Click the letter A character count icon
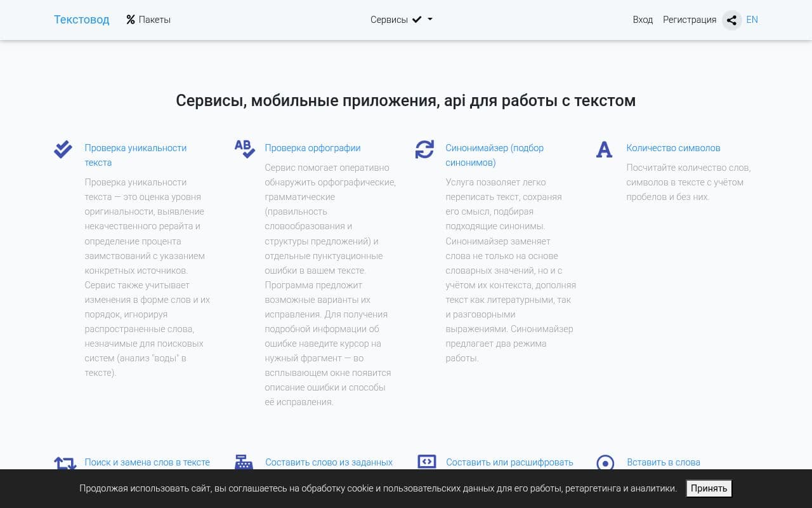Viewport: 812px width, 508px height. pyautogui.click(x=604, y=149)
